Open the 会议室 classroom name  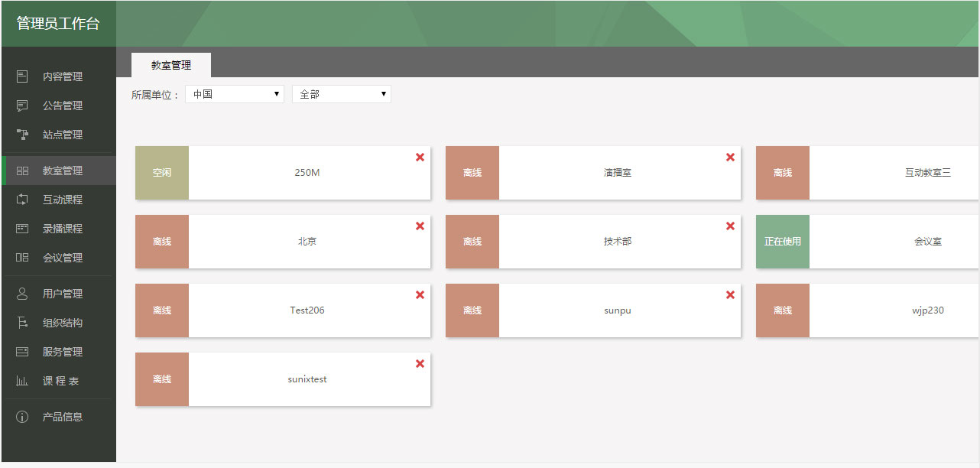[x=928, y=242]
